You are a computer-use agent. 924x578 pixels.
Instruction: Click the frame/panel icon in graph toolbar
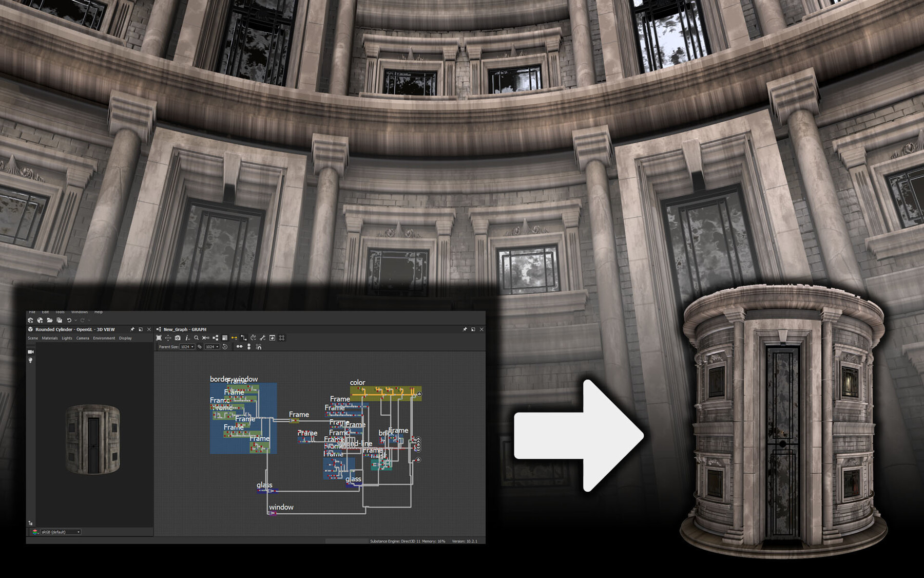point(225,338)
